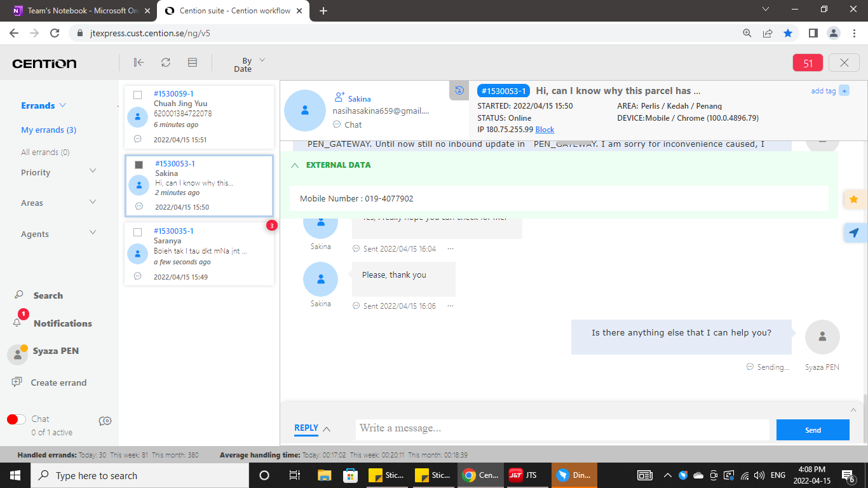
Task: Open chat settings gear icon
Action: pos(105,421)
